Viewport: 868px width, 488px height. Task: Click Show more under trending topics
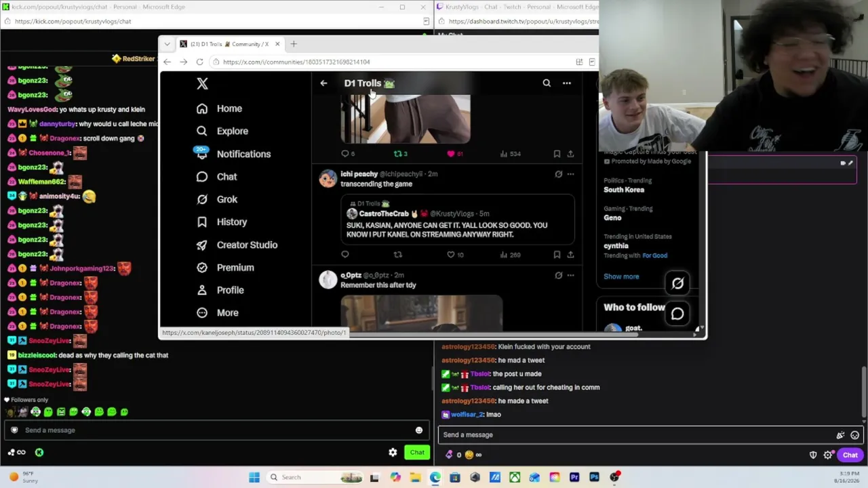click(621, 277)
